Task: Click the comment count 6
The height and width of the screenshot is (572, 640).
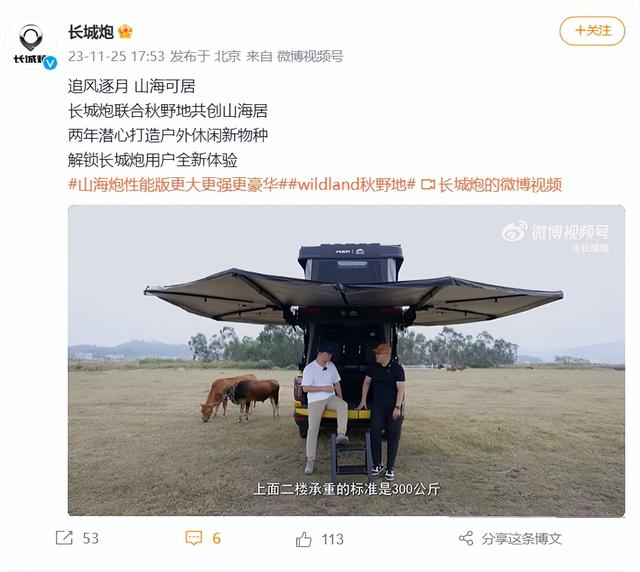Action: point(216,538)
